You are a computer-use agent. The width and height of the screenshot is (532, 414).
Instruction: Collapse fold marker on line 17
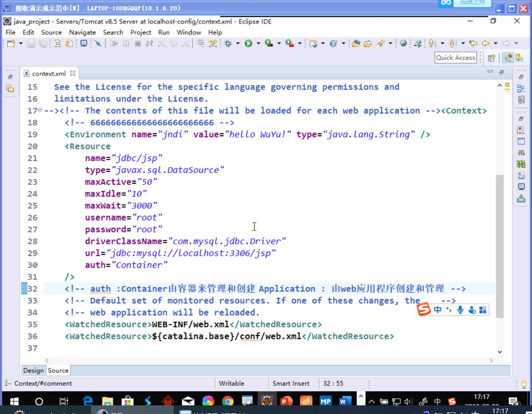coord(40,110)
